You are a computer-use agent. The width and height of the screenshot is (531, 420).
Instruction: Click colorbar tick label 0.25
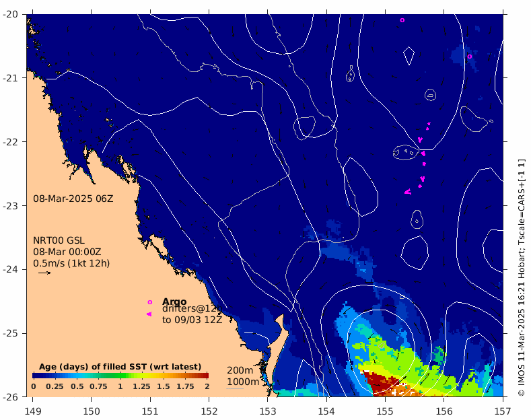[x=55, y=386]
